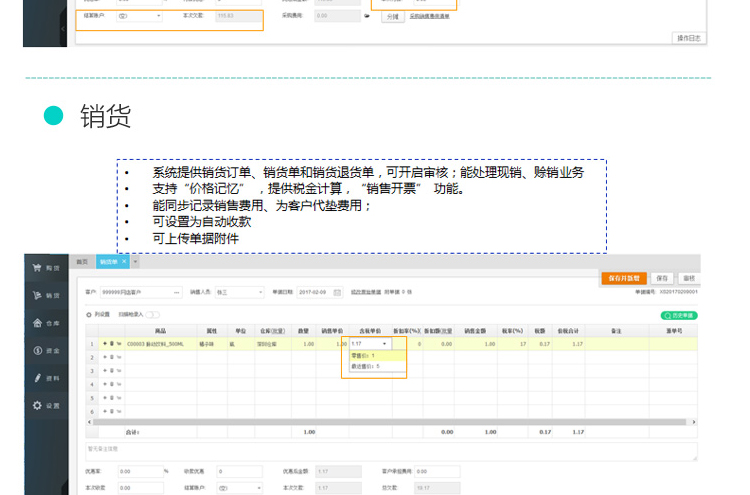Click the add-row plus icon in row 1
The height and width of the screenshot is (495, 750).
105,343
